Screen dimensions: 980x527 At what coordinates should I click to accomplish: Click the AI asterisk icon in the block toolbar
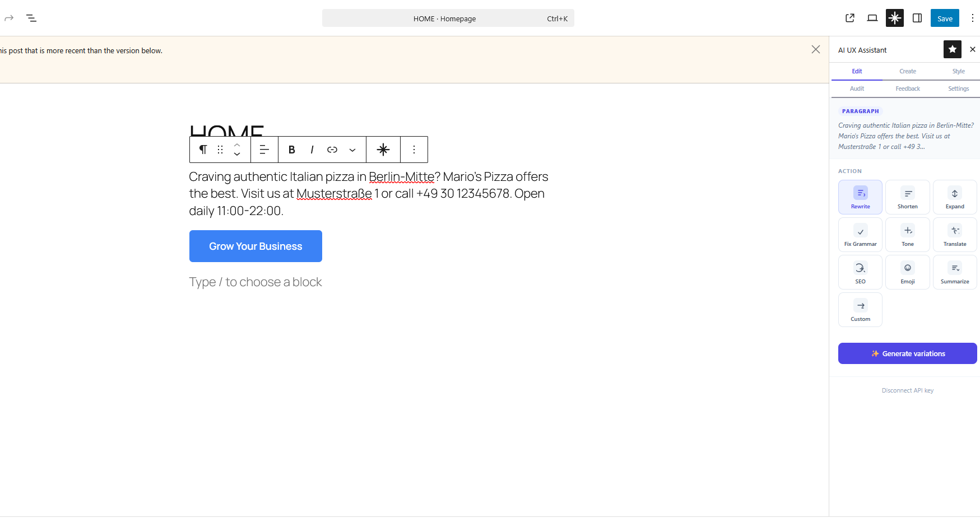click(383, 150)
